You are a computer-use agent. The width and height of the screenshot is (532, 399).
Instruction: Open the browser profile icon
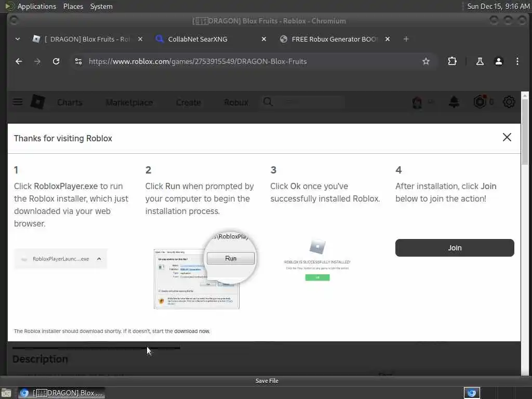click(498, 61)
